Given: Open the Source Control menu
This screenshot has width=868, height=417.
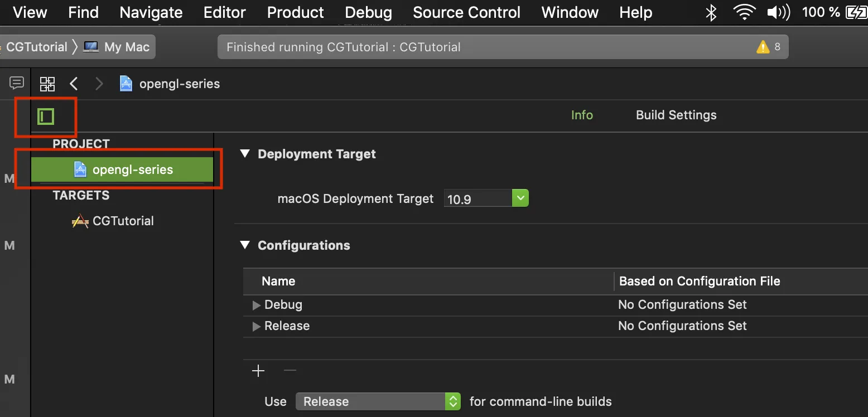Looking at the screenshot, I should click(466, 12).
